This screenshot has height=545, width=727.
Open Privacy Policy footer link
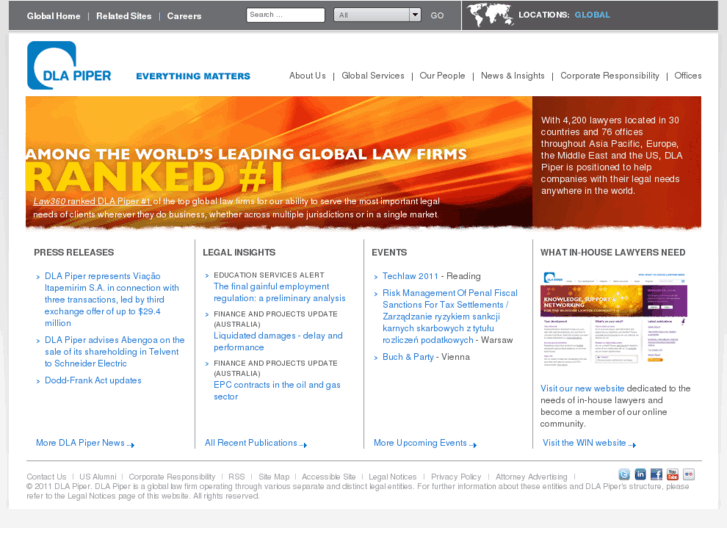pyautogui.click(x=456, y=476)
